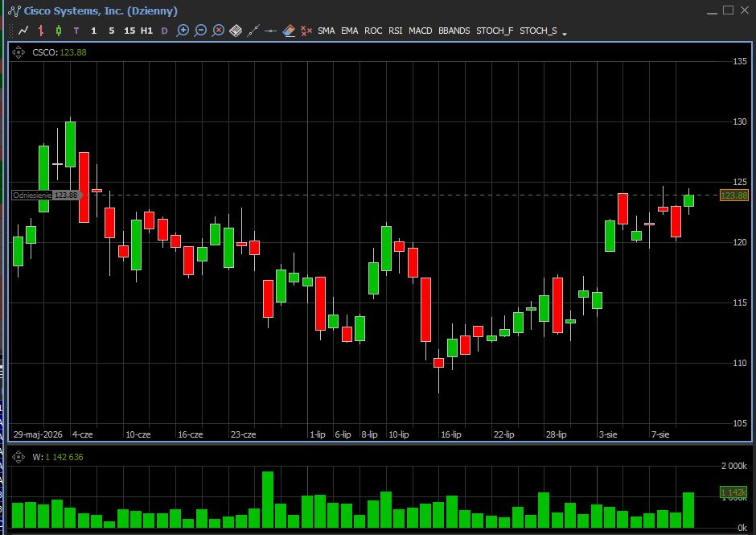The height and width of the screenshot is (535, 756).
Task: Add the BBANDS indicator
Action: tap(454, 31)
